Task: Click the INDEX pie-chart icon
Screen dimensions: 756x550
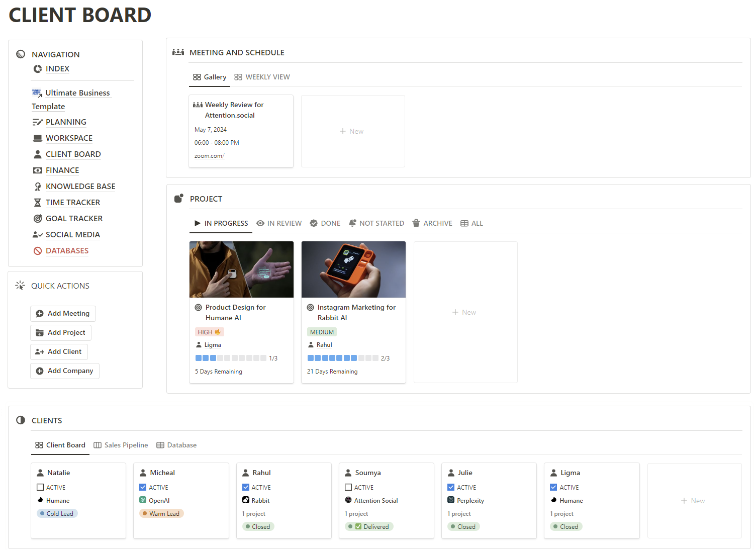Action: 38,69
